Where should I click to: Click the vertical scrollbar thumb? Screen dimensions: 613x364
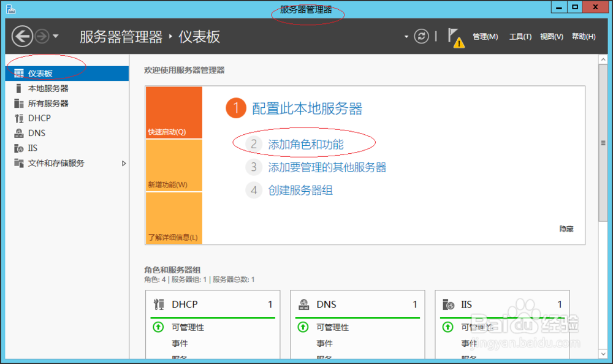[603, 141]
